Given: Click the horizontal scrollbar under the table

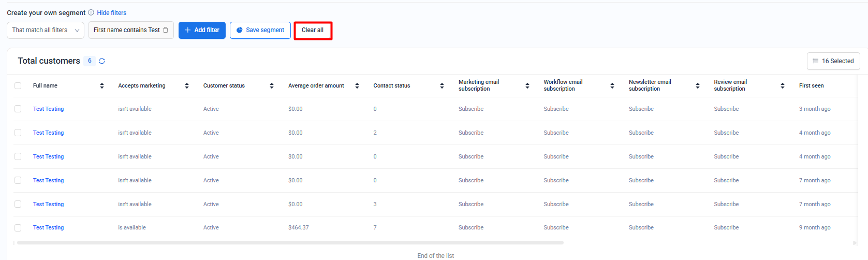Looking at the screenshot, I should [290, 242].
